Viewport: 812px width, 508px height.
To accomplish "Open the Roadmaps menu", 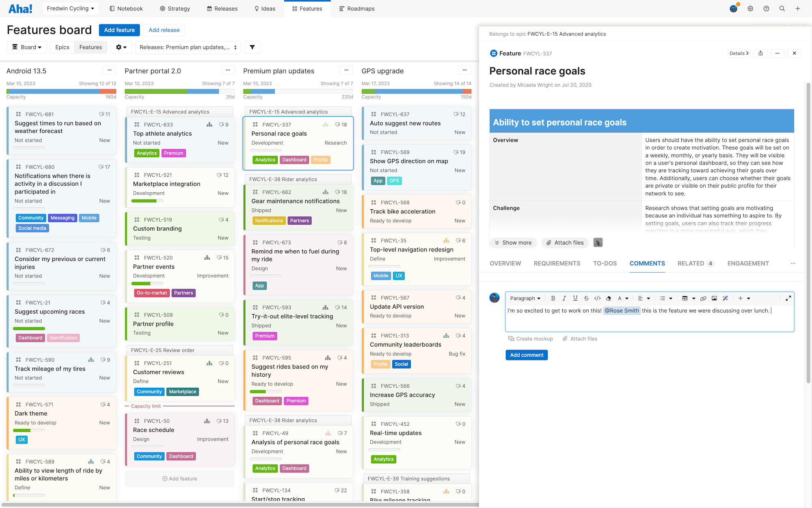I will click(356, 9).
